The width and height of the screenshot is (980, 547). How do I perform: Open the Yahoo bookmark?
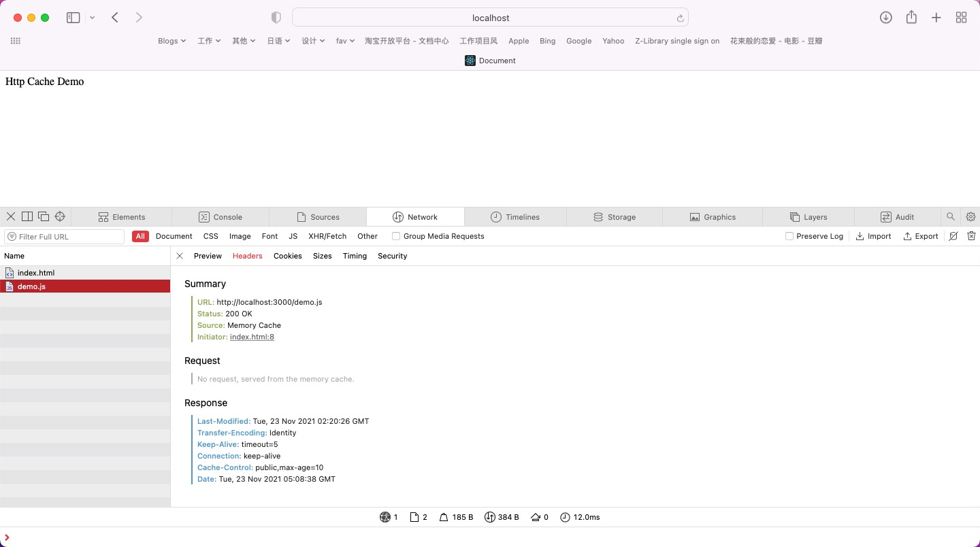(x=613, y=41)
